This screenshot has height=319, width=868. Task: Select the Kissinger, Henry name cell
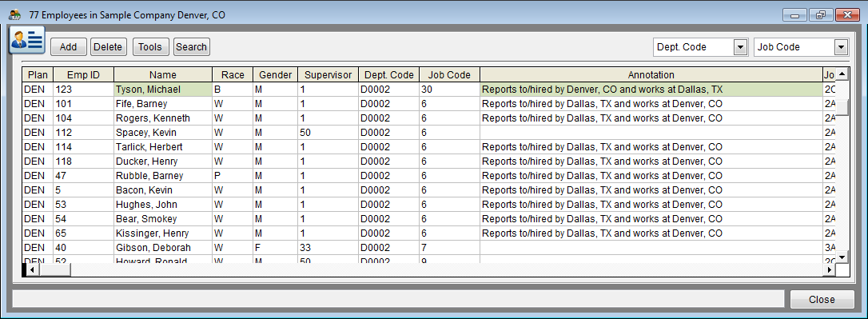163,233
